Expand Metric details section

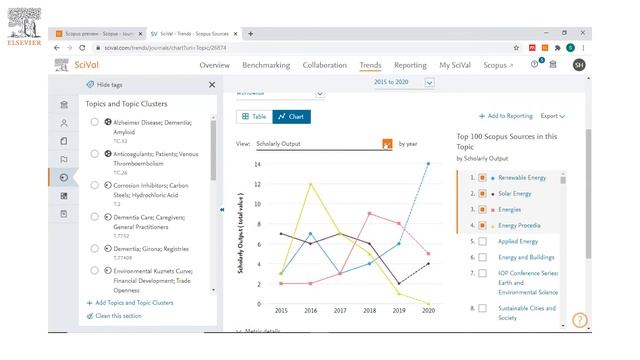pyautogui.click(x=258, y=331)
